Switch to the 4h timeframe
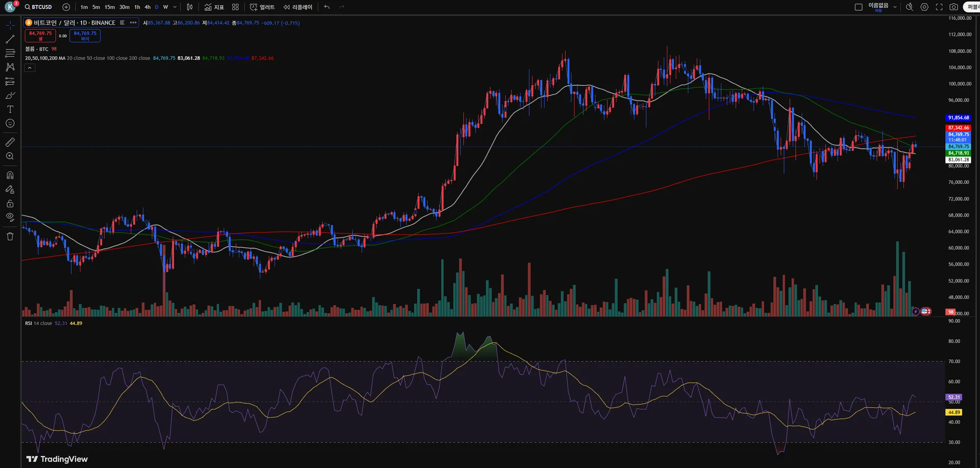The image size is (980, 468). pyautogui.click(x=148, y=7)
